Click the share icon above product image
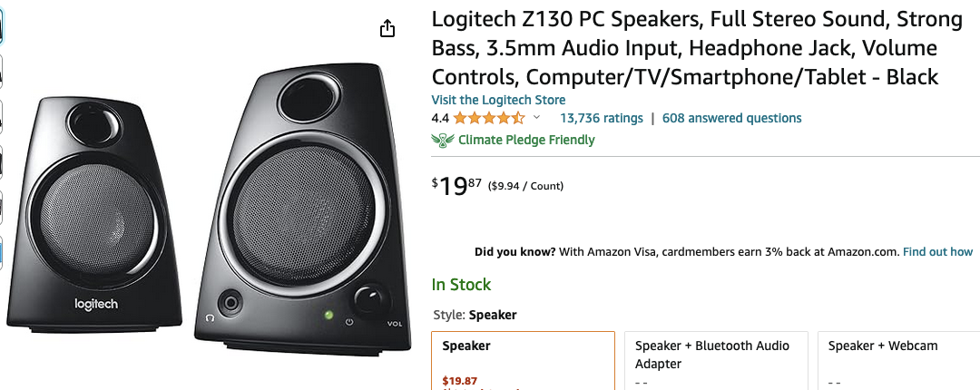 click(x=387, y=28)
